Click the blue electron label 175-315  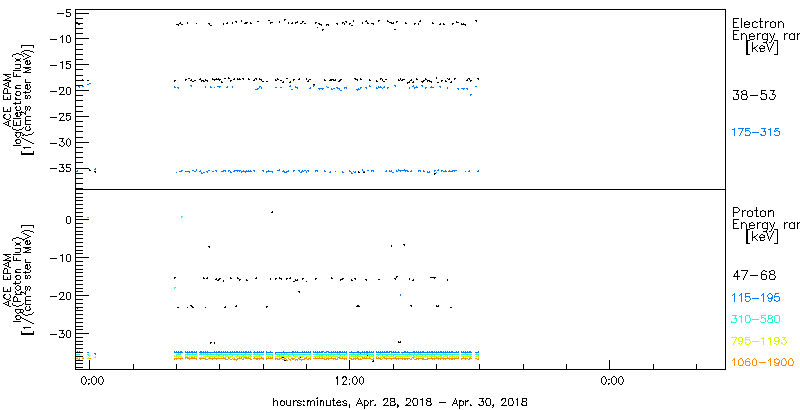(756, 133)
